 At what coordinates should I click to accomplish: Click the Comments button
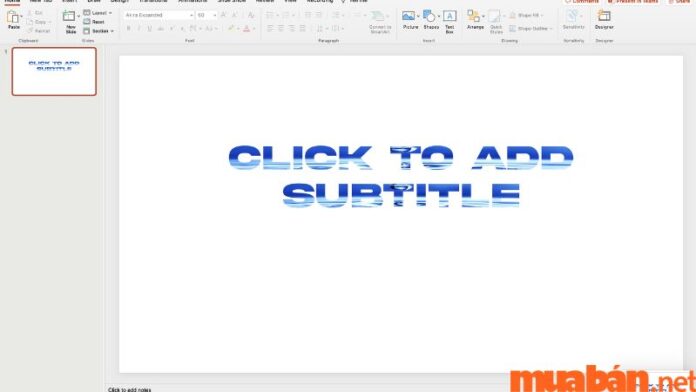581,2
